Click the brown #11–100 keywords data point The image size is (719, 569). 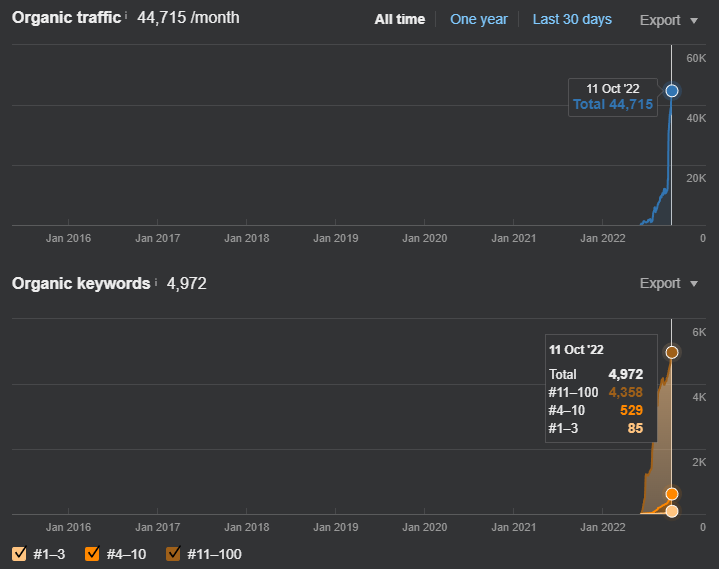672,352
